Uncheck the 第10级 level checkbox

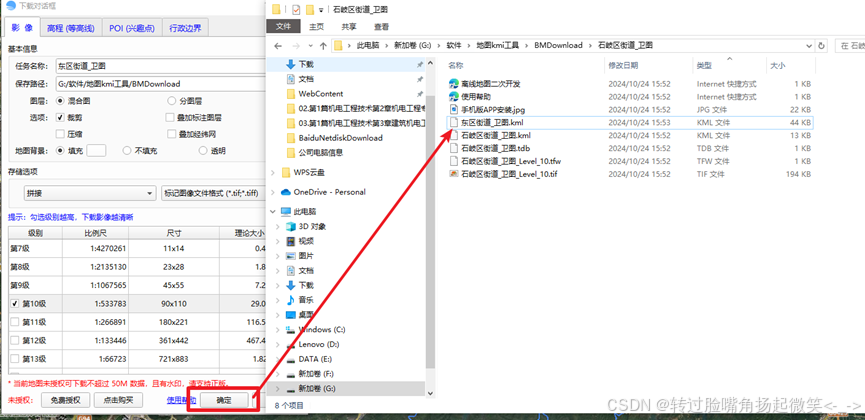[x=15, y=304]
